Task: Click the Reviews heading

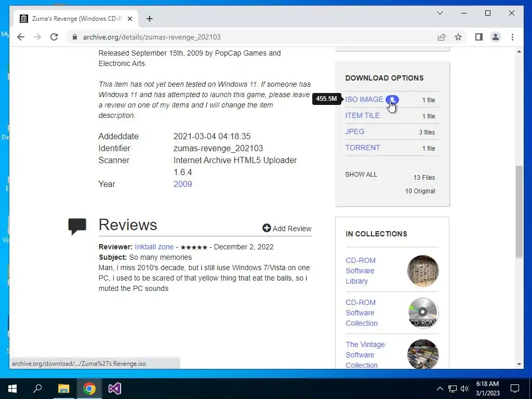Action: coord(128,225)
